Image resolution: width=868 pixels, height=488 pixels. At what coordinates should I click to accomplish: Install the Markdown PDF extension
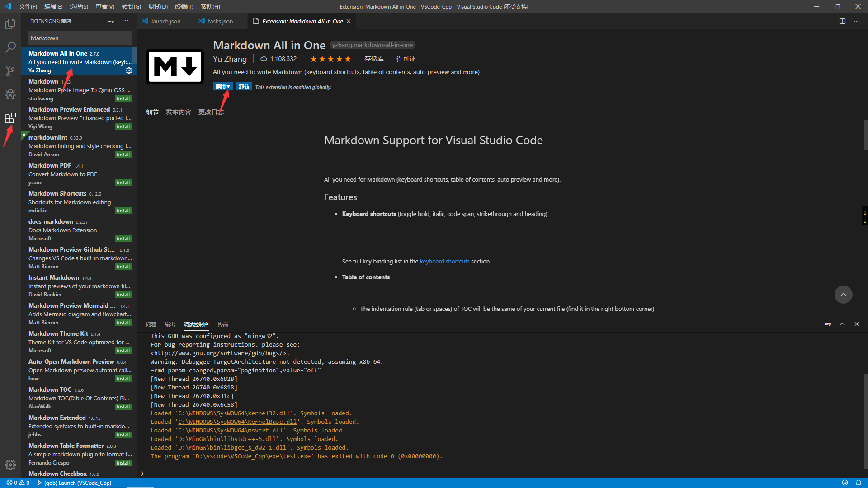pyautogui.click(x=123, y=183)
